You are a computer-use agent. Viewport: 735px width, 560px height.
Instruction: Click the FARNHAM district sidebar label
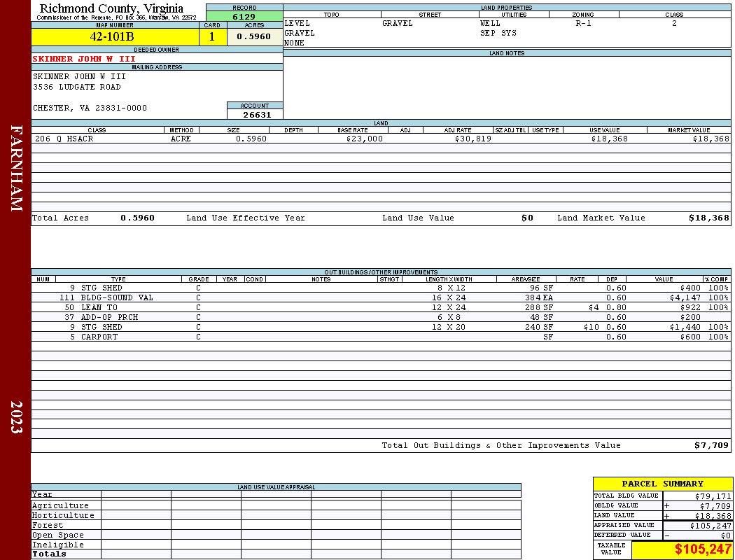coord(16,168)
